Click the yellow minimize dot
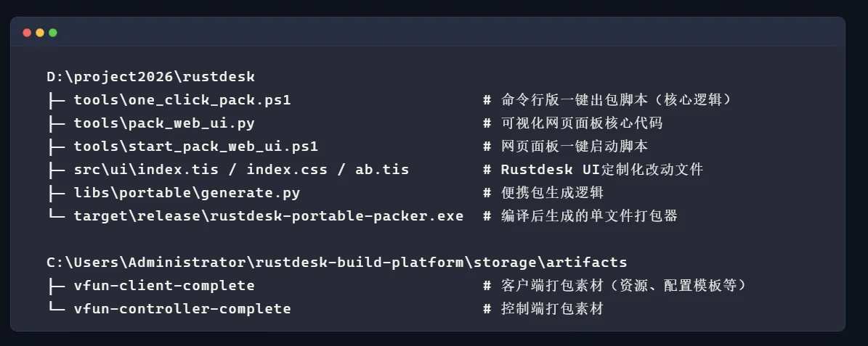 point(40,33)
